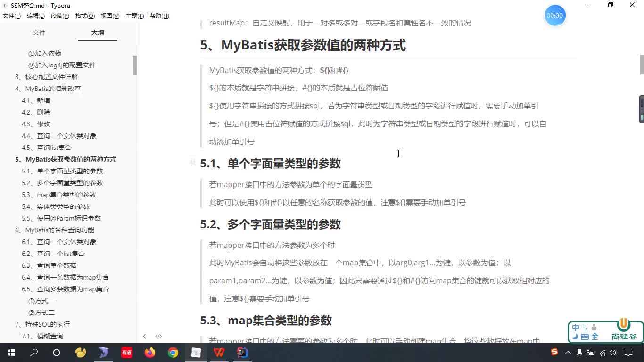Jump to outline item ①方式一
Image resolution: width=644 pixels, height=362 pixels.
tap(41, 301)
